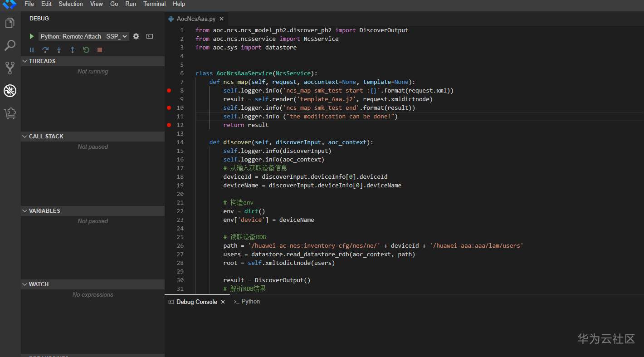Open the Search view in activity bar
The width and height of the screenshot is (644, 357).
point(10,45)
